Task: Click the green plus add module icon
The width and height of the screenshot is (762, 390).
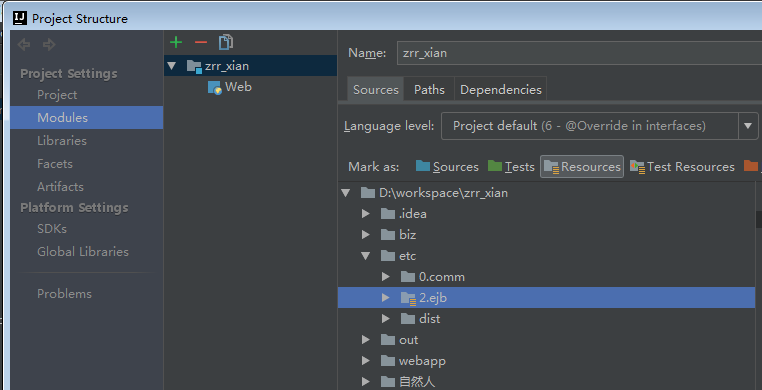Action: pyautogui.click(x=176, y=42)
